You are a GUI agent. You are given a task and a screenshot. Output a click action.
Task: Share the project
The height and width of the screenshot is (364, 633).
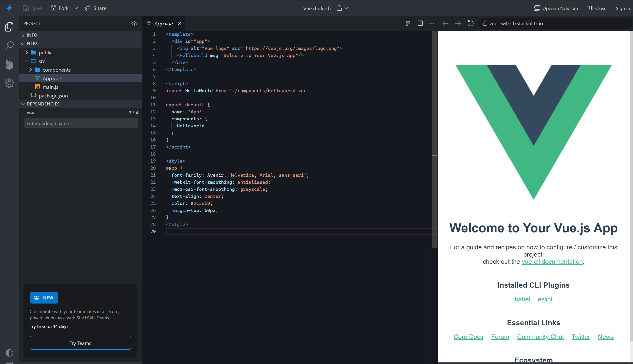pyautogui.click(x=96, y=8)
